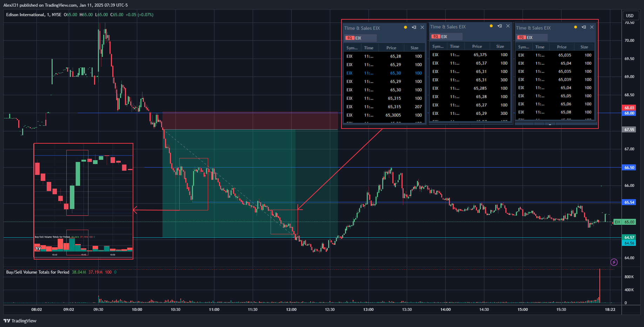Click the red 37.19M volume value
This screenshot has width=644, height=327.
(95, 272)
